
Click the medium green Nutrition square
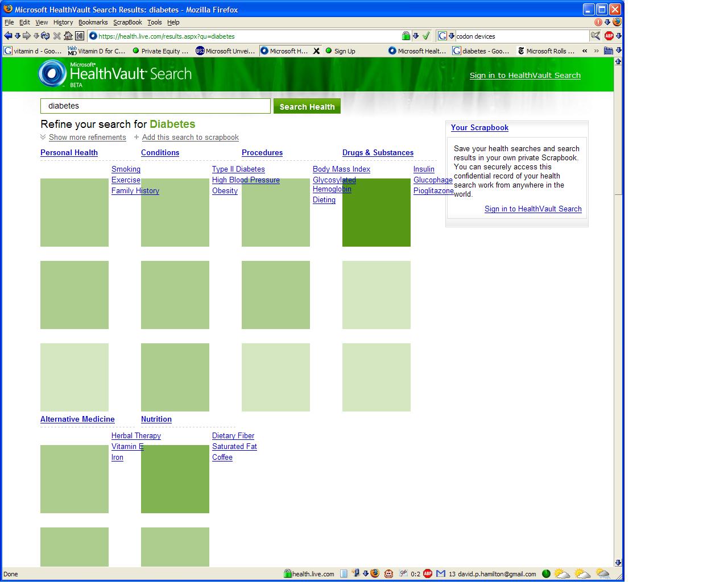click(175, 479)
